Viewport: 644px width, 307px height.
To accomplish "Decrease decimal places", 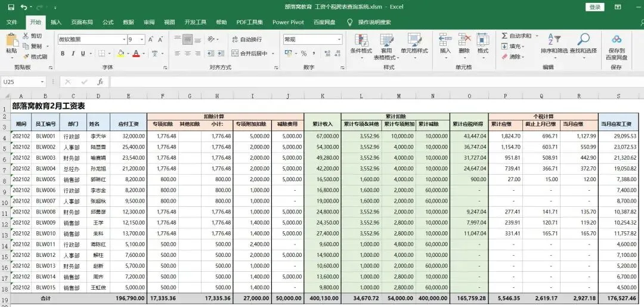I will (x=338, y=54).
